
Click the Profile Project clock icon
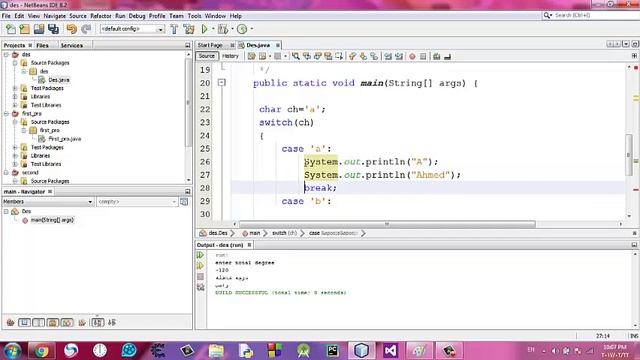tap(242, 29)
